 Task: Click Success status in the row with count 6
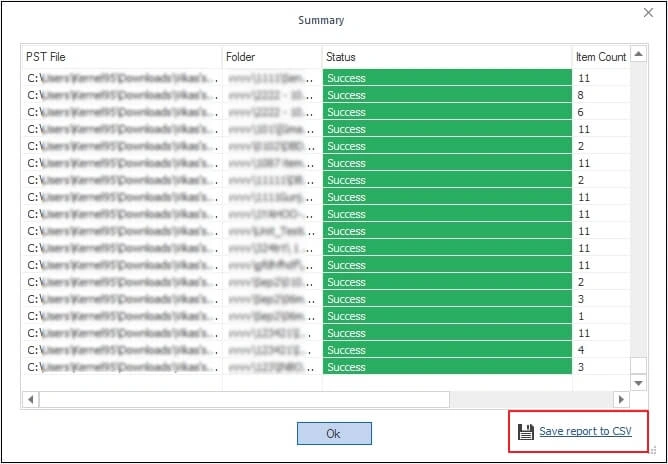[447, 112]
